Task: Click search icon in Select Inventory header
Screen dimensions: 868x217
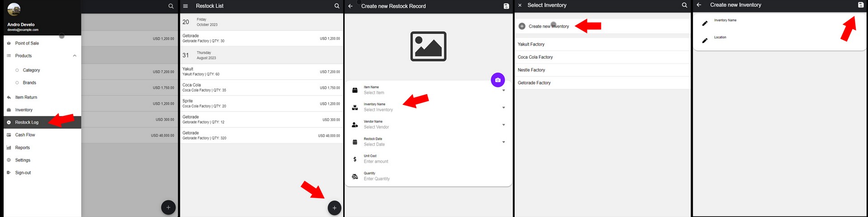Action: [684, 5]
